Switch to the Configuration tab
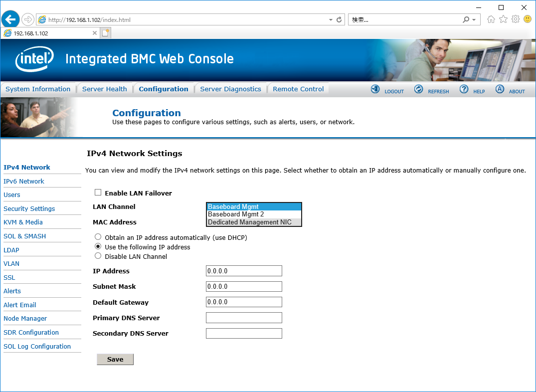 coord(164,89)
